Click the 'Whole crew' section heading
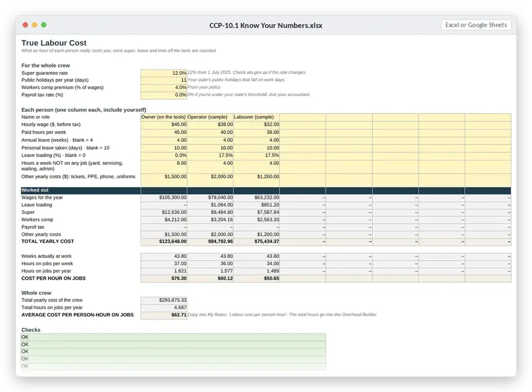The width and height of the screenshot is (532, 392). tap(36, 293)
